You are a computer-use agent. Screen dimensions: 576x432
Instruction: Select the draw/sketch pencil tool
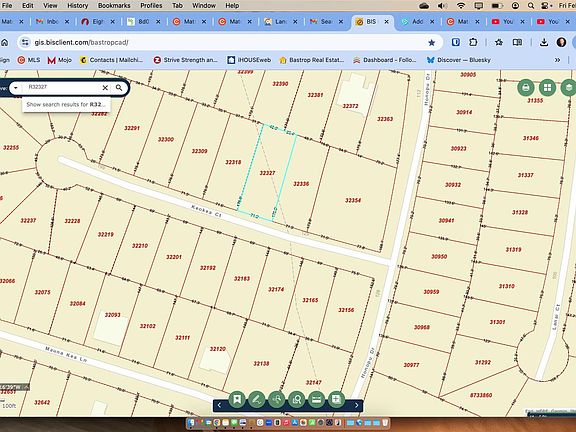[257, 399]
